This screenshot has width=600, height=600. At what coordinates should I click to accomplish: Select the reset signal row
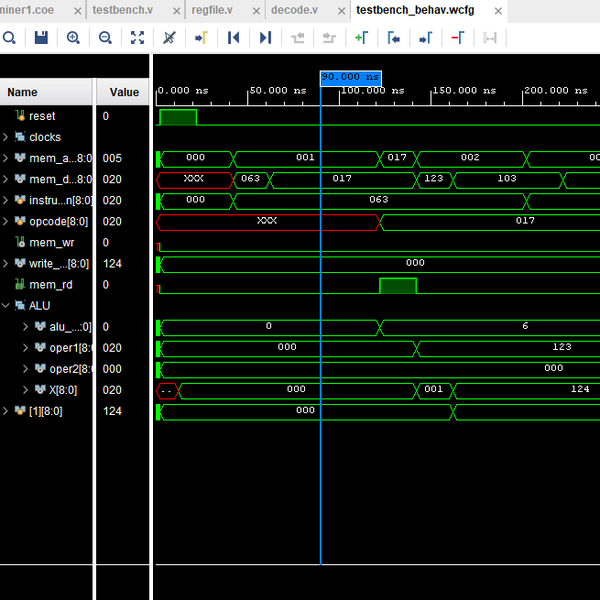pyautogui.click(x=46, y=116)
